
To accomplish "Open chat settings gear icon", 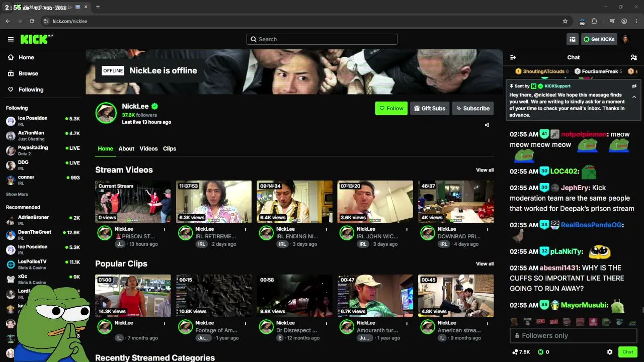I will coord(610,352).
